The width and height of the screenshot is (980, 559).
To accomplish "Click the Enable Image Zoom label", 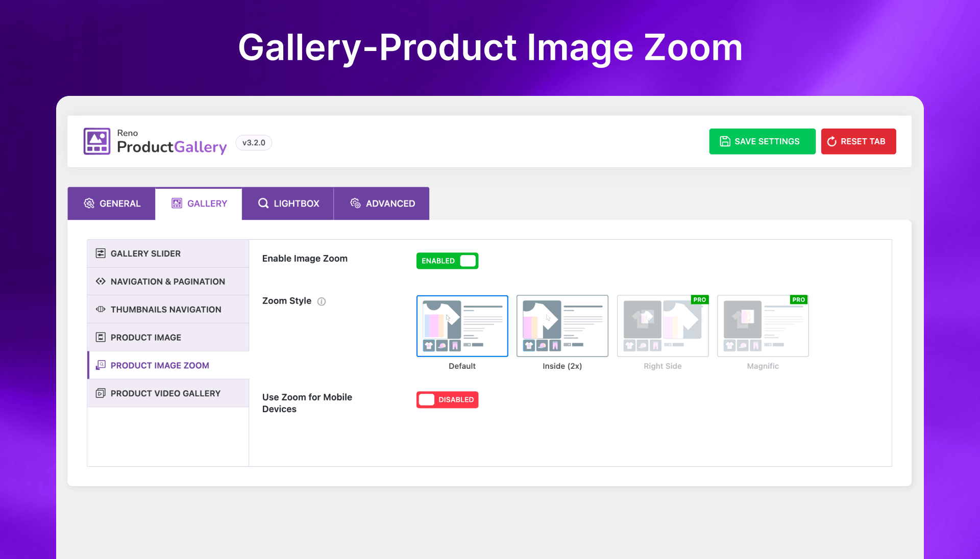I will pyautogui.click(x=305, y=259).
